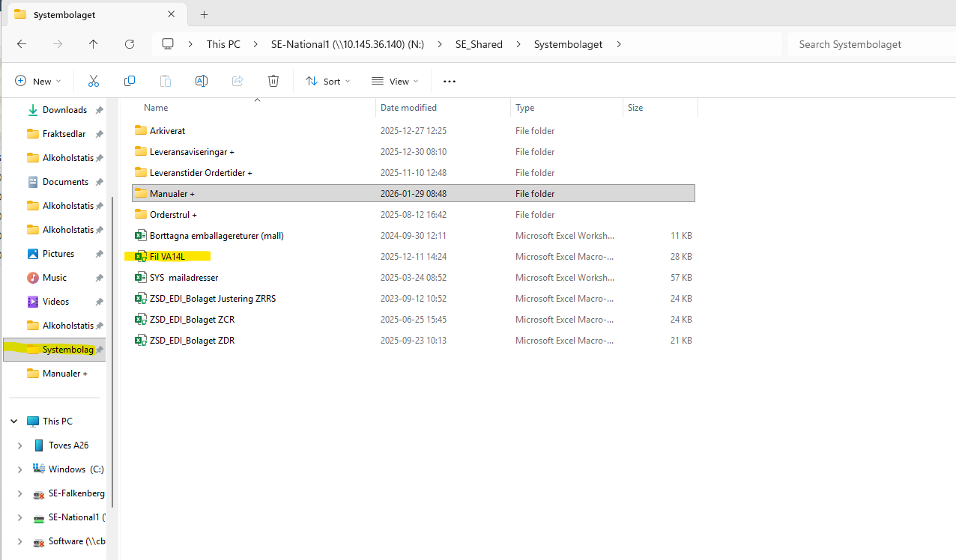Sort by the Date modified column header
956x560 pixels.
point(408,108)
